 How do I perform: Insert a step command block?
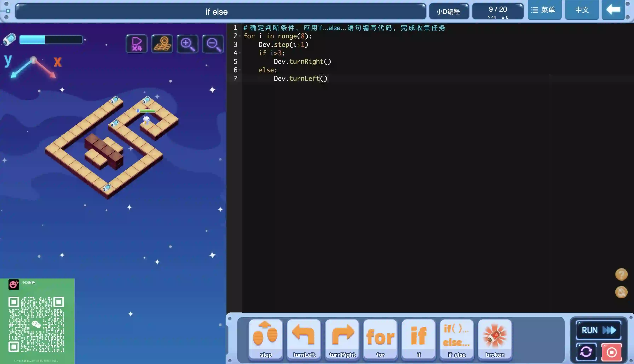pyautogui.click(x=266, y=339)
